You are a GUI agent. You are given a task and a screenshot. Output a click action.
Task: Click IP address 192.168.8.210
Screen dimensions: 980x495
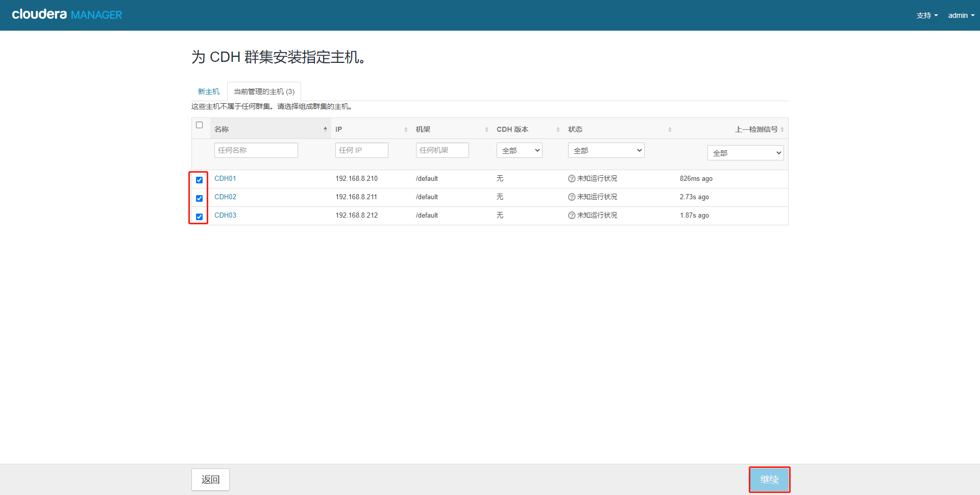tap(356, 178)
